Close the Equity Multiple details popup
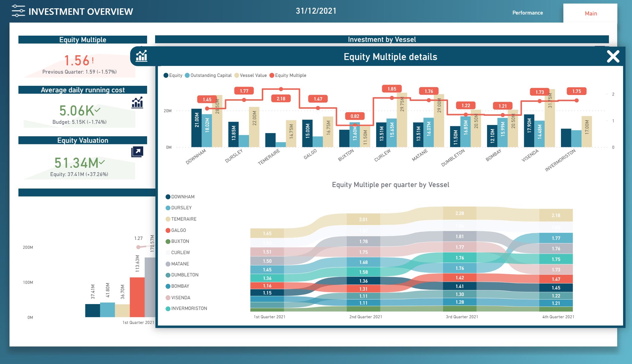This screenshot has height=364, width=632. point(613,56)
